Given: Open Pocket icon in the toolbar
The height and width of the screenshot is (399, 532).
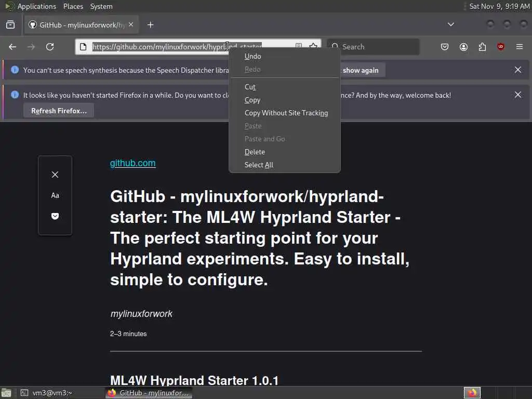Looking at the screenshot, I should point(445,47).
